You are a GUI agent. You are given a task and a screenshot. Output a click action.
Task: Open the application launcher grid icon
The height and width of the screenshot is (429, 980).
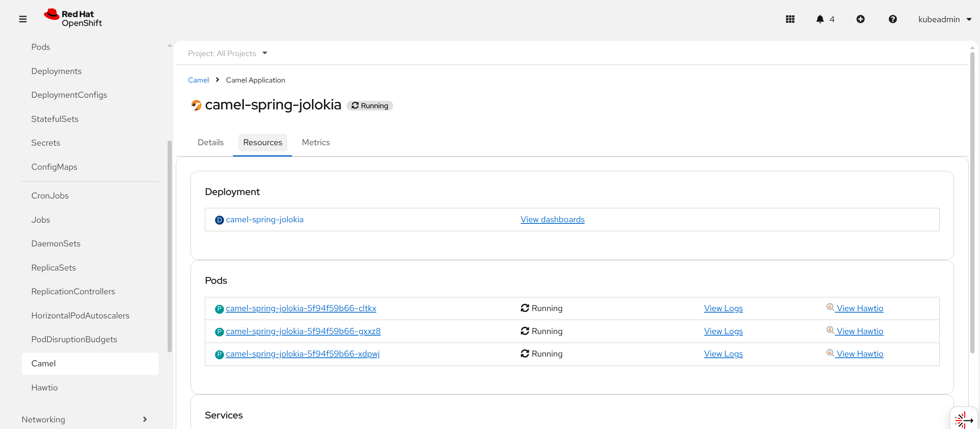point(790,19)
